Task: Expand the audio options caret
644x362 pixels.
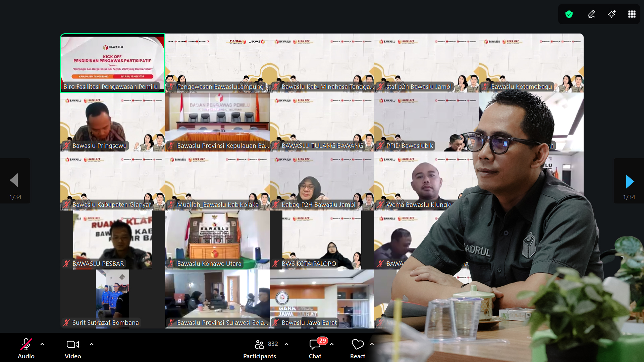Action: 42,344
